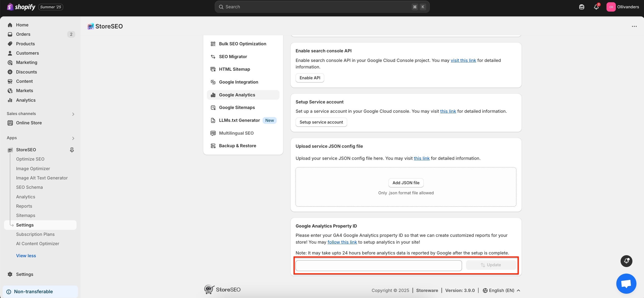The image size is (644, 298).
Task: Open Reports submenu item
Action: (24, 206)
